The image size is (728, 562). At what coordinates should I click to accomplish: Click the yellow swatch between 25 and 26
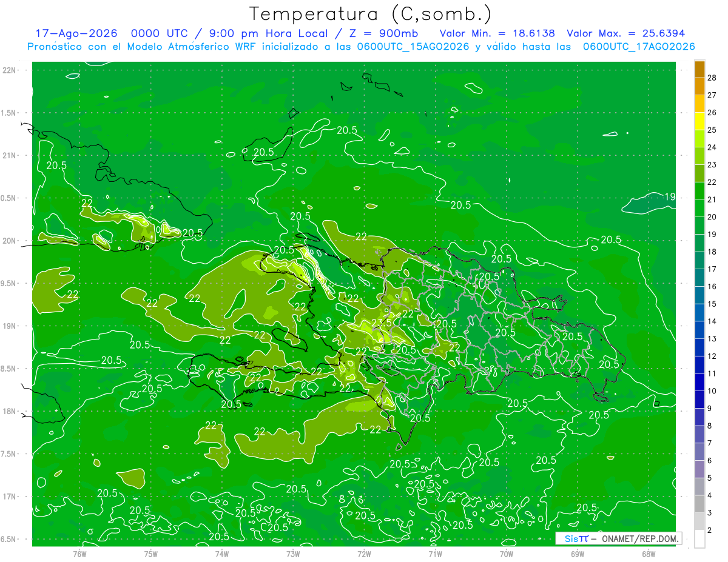(699, 121)
